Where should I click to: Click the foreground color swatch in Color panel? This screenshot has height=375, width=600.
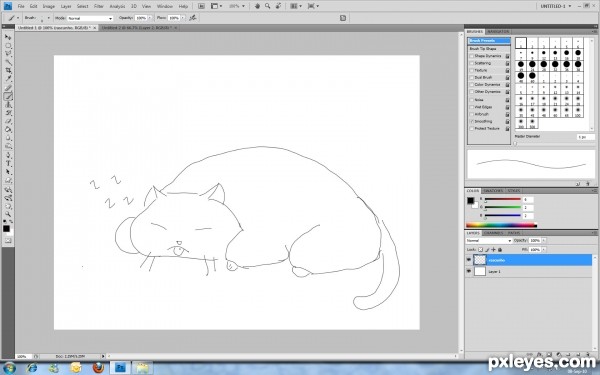coord(470,201)
